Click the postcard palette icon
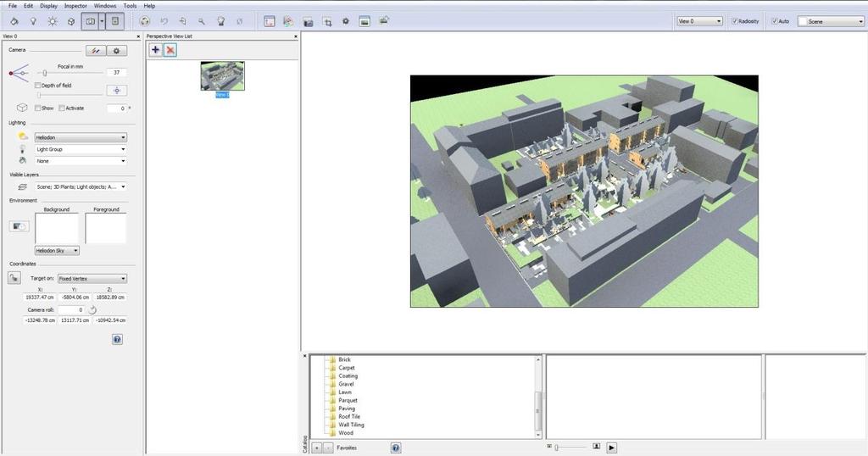Screen dimensions: 868x456 (288, 21)
